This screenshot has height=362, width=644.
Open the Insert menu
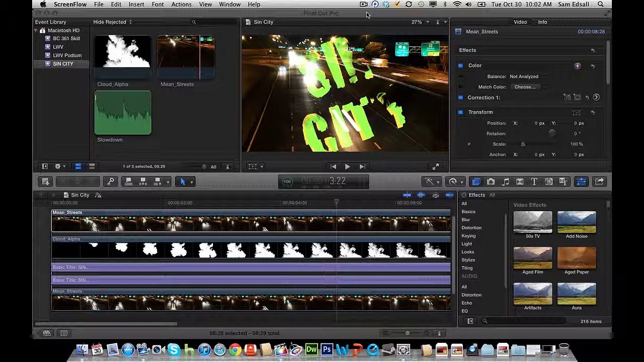point(136,5)
